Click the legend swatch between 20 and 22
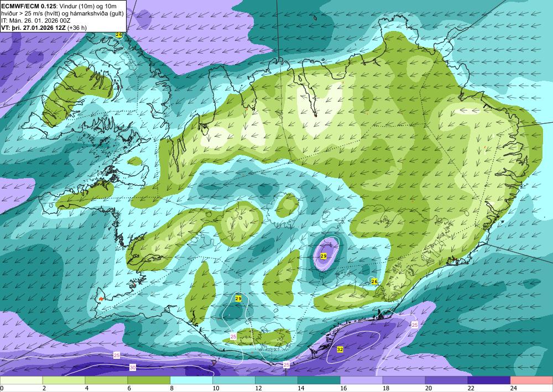Screen dimensions: 553x392 click(446, 380)
